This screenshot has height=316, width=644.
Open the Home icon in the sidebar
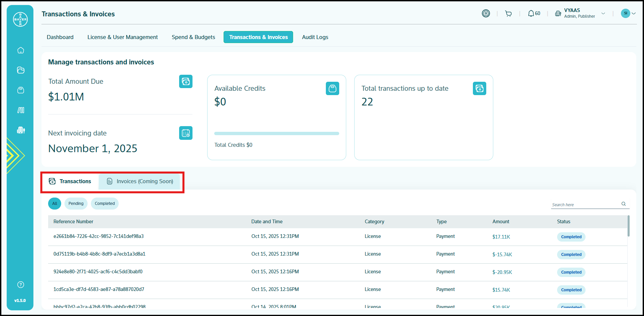tap(21, 50)
